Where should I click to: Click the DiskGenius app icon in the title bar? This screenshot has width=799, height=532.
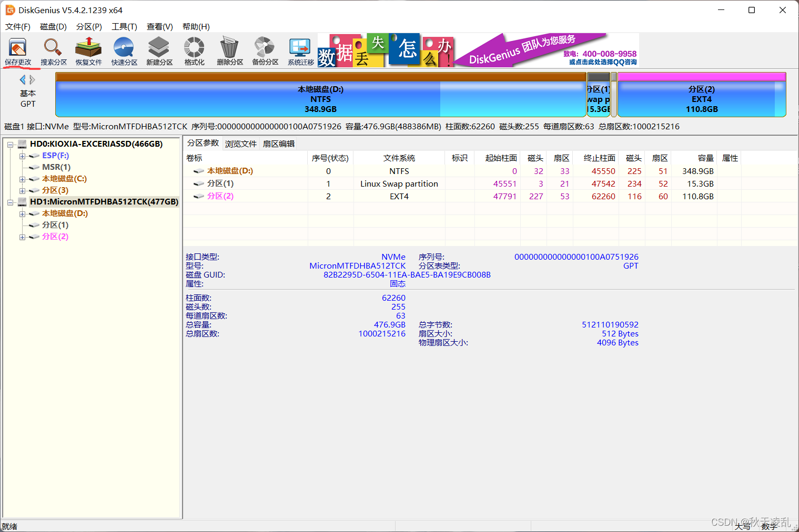coord(10,10)
